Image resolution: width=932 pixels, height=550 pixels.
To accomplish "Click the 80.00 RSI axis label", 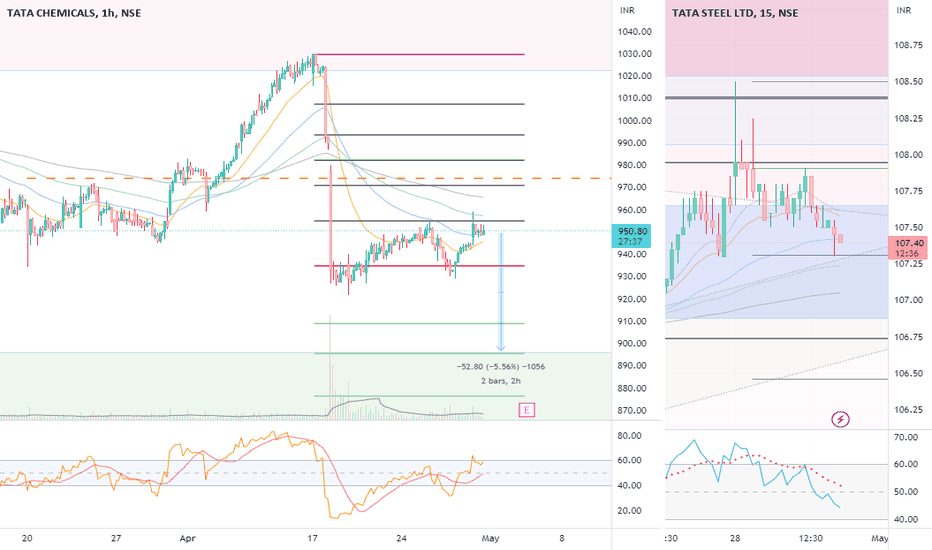I will tap(629, 436).
